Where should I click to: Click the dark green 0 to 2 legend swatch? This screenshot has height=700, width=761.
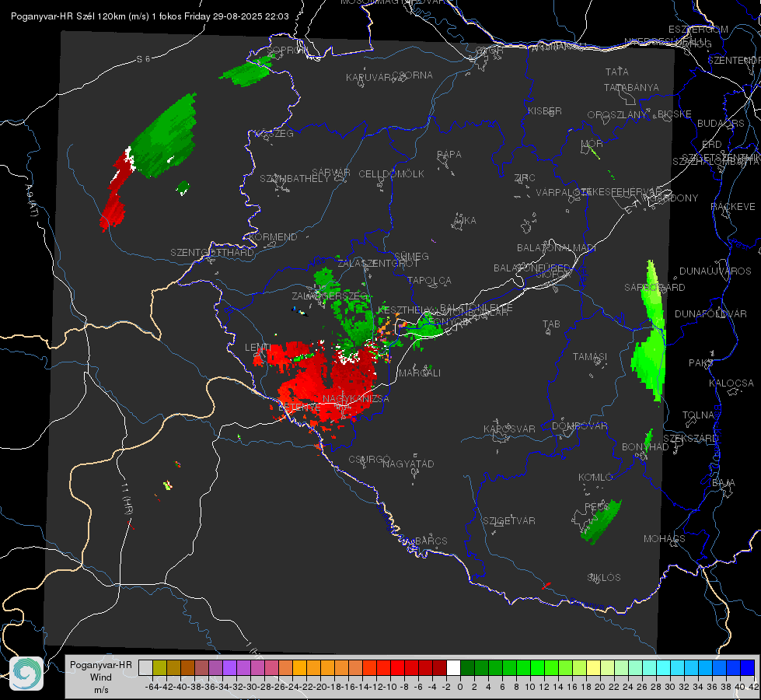coord(467,667)
